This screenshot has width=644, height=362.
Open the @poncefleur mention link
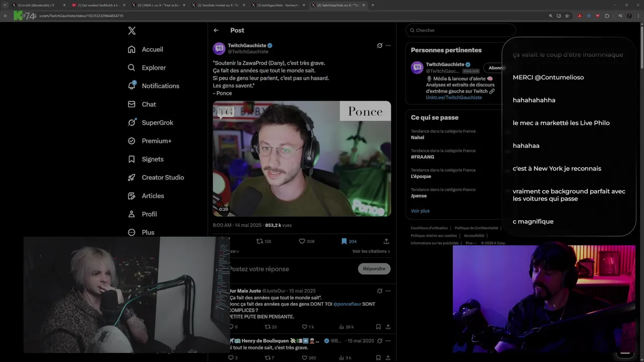coord(347,304)
